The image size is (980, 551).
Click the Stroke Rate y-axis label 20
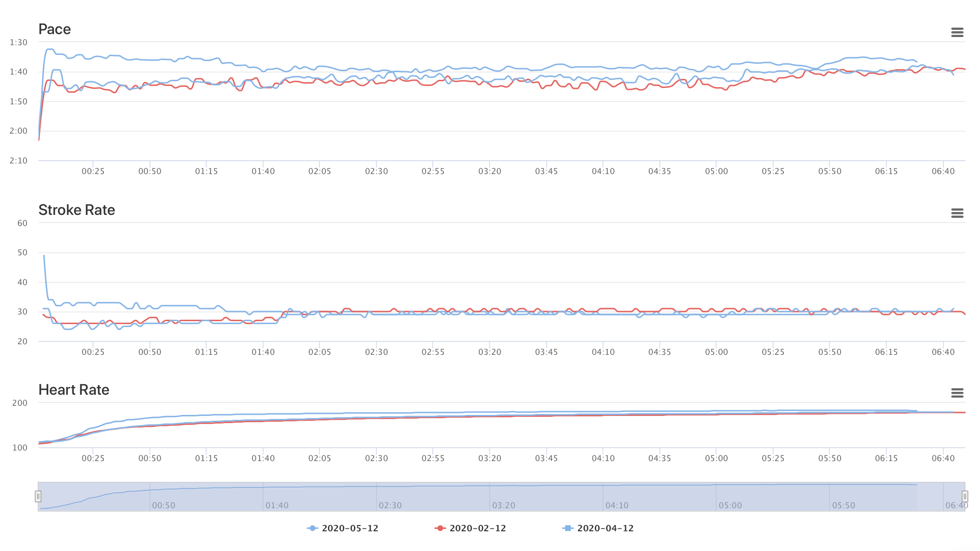coord(22,341)
